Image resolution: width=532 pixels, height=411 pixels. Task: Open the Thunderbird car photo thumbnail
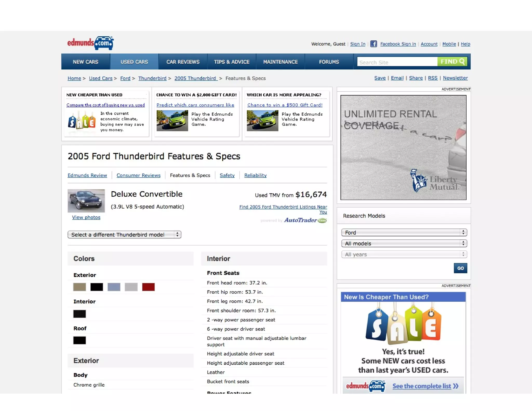click(86, 201)
